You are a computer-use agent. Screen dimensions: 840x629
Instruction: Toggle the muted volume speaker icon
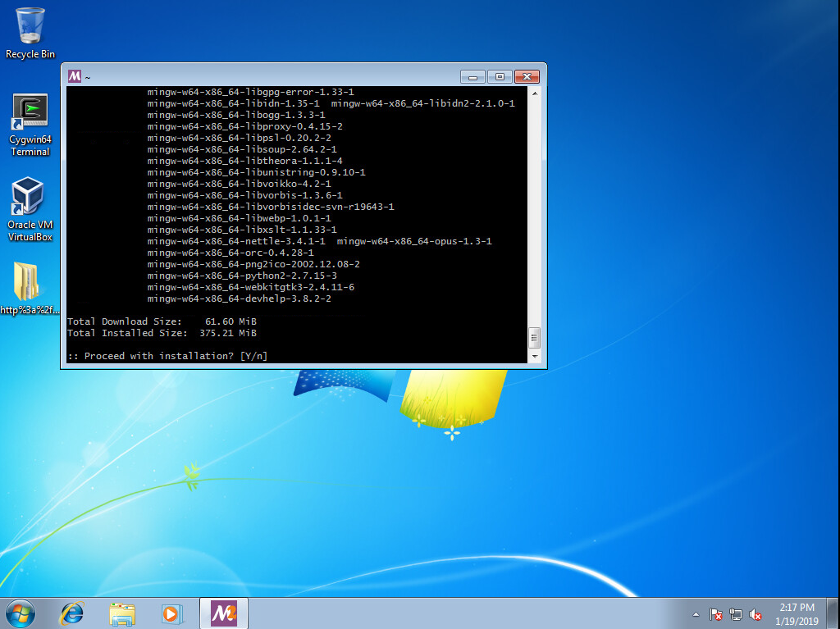(x=756, y=614)
